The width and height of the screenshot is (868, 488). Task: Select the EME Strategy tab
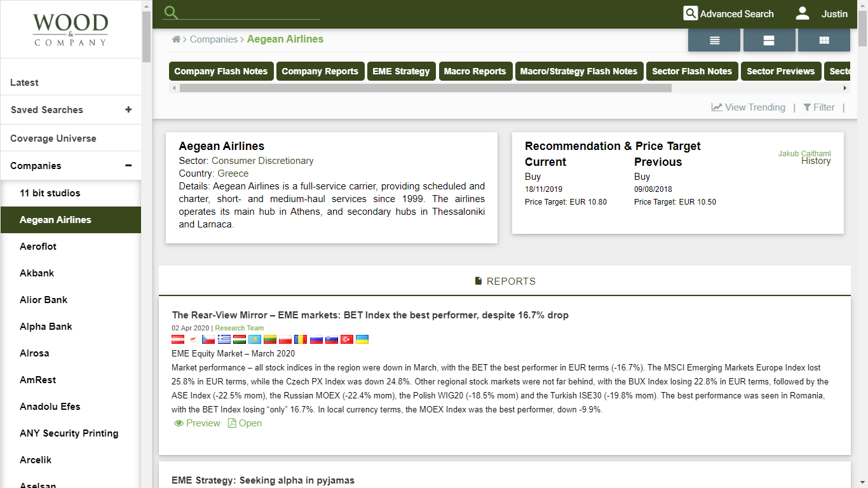(x=401, y=71)
